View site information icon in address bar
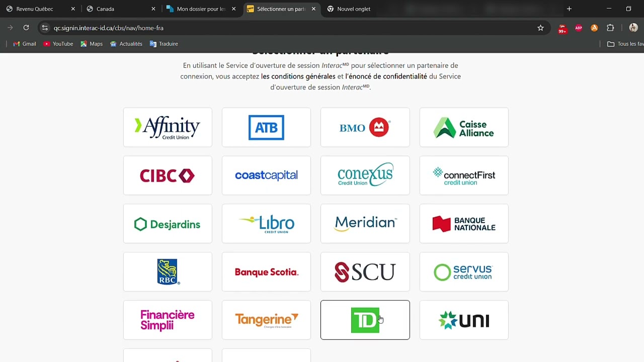644x362 pixels. 45,28
